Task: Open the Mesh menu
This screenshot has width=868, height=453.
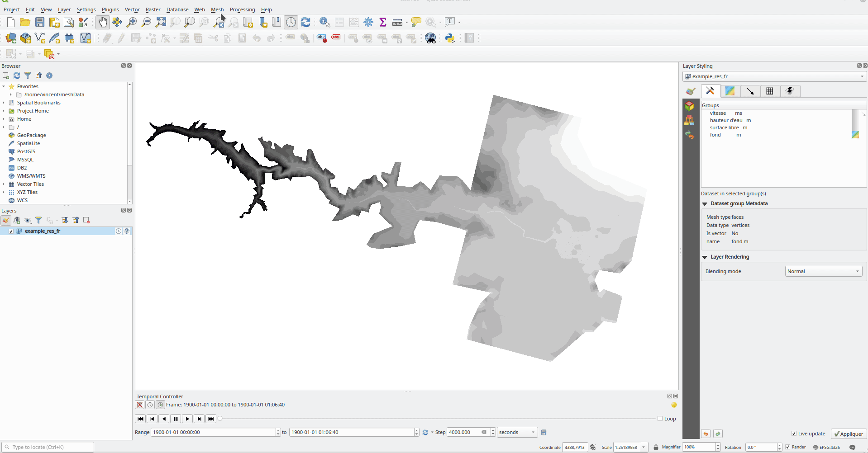Action: (217, 9)
